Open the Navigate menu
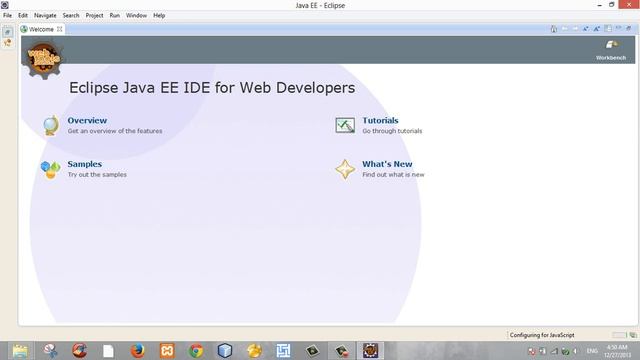The width and height of the screenshot is (640, 360). coord(45,16)
